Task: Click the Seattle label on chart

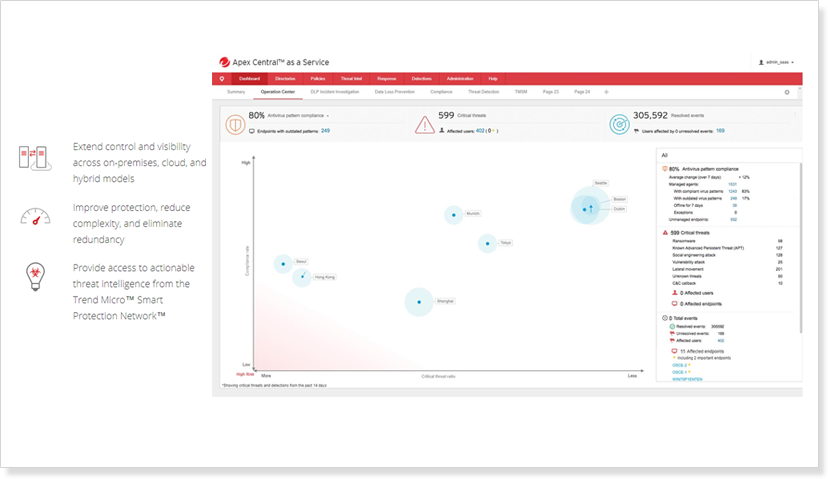Action: (x=601, y=183)
